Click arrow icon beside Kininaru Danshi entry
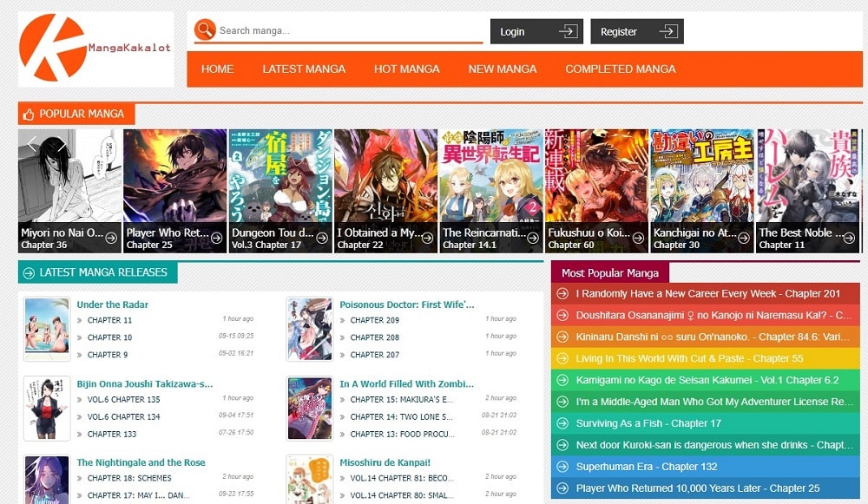The image size is (868, 504). pyautogui.click(x=562, y=337)
